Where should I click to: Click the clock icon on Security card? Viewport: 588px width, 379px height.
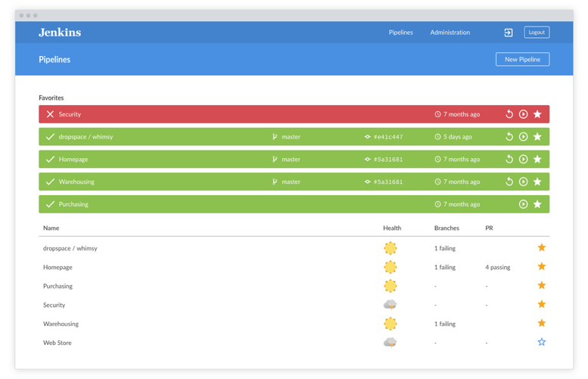click(x=437, y=114)
